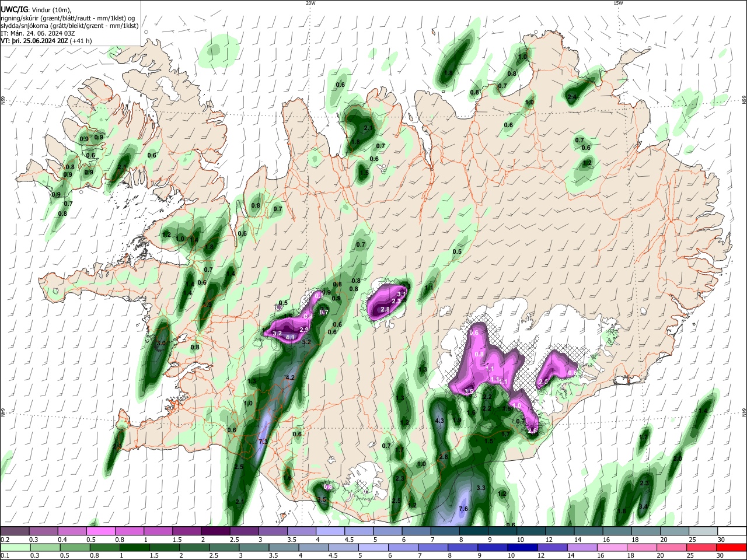
Task: Select the darkest navy swatch labeled 10 in rain legend
Action: point(521,547)
